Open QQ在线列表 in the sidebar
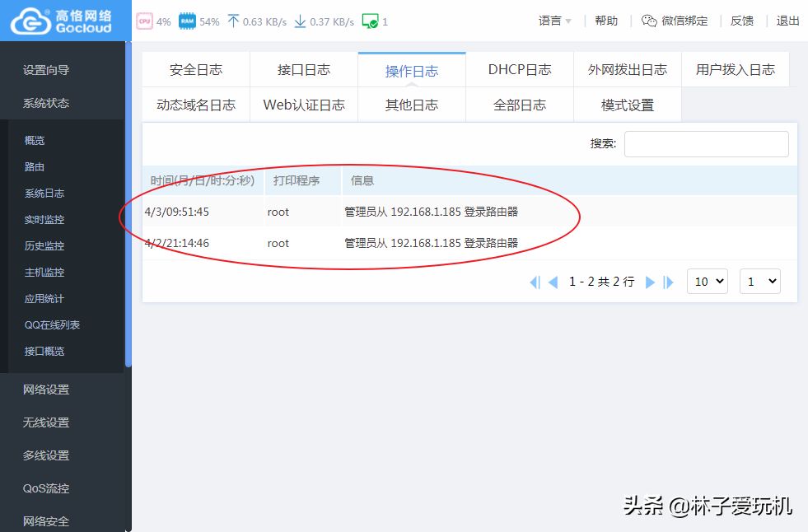Screen dimensions: 808x532 [52, 325]
